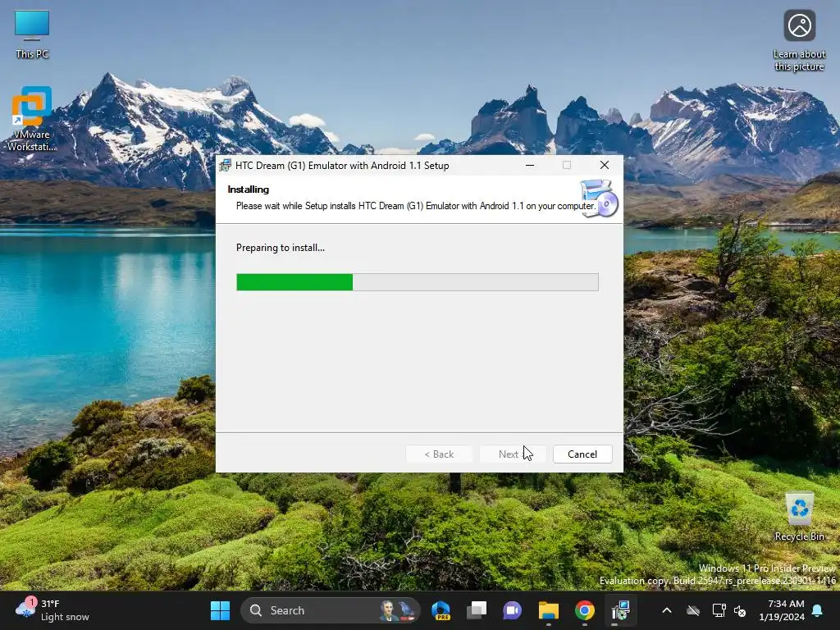Image resolution: width=840 pixels, height=630 pixels.
Task: Cancel the HTC Dream emulator installation
Action: click(582, 454)
